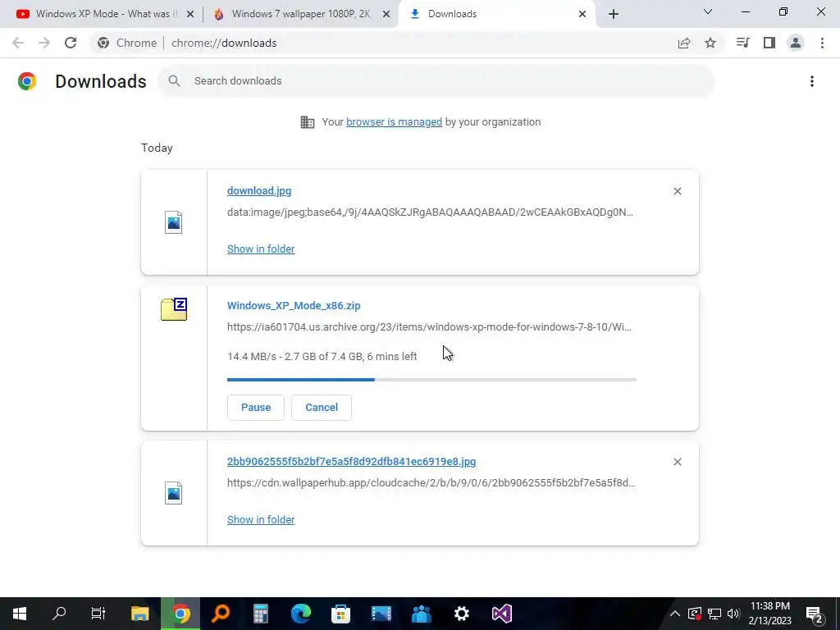This screenshot has width=840, height=630.
Task: Open the Chrome profile avatar
Action: coord(796,43)
